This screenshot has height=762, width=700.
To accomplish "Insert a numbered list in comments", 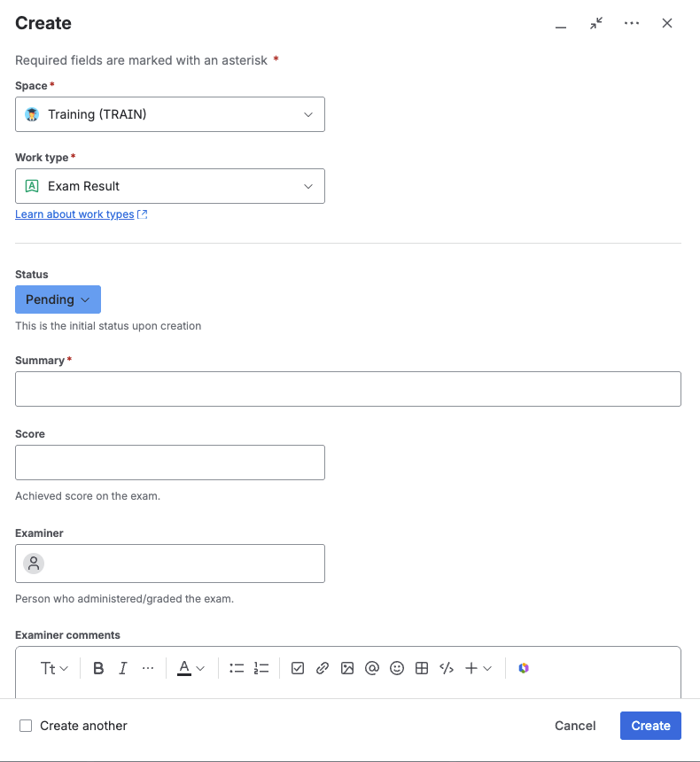I will coord(261,668).
